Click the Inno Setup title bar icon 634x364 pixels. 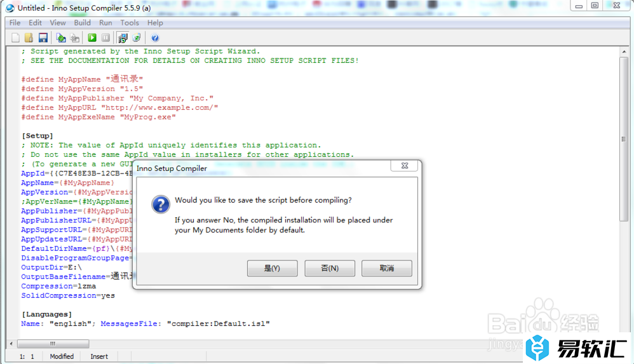pos(10,8)
